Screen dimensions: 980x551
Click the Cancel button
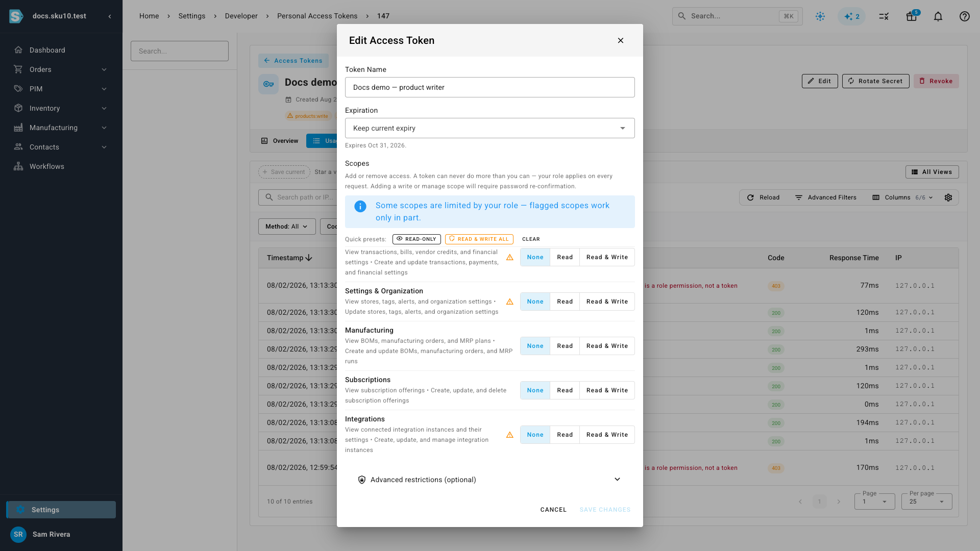[x=553, y=510]
